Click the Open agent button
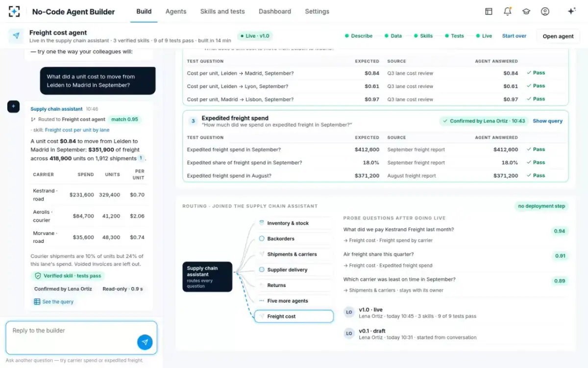588x368 pixels. tap(558, 36)
